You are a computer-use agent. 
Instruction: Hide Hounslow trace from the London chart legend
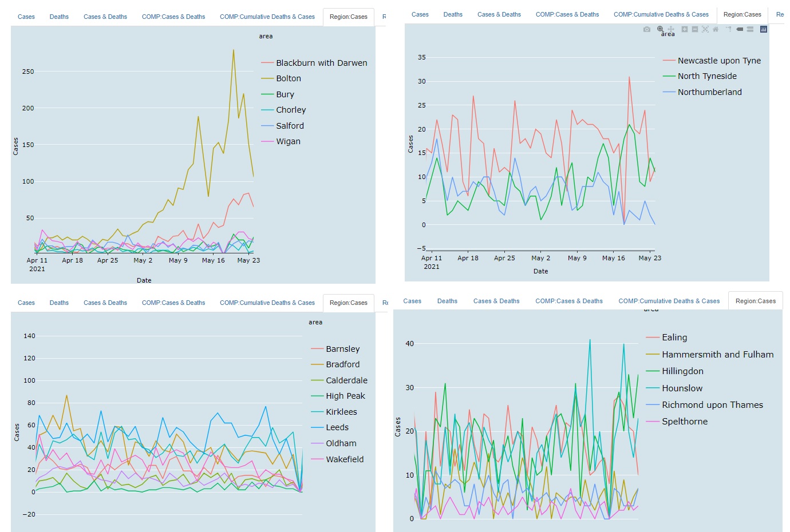coord(682,388)
